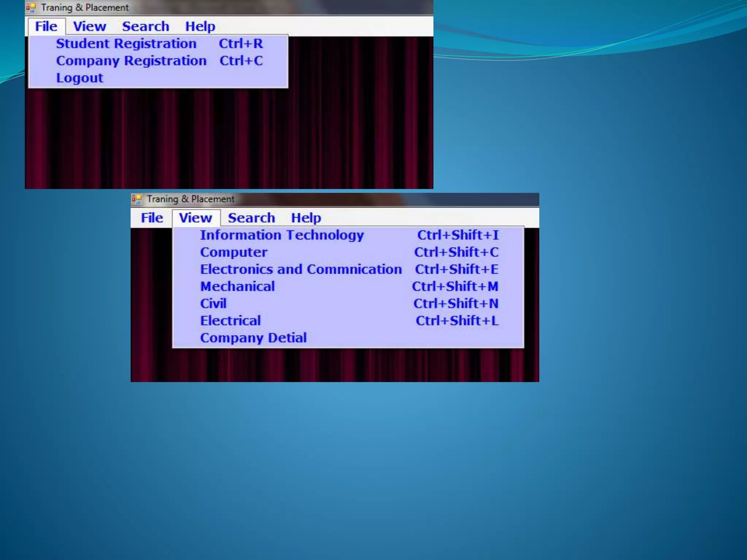
Task: Open Search menu in upper window
Action: 146,27
